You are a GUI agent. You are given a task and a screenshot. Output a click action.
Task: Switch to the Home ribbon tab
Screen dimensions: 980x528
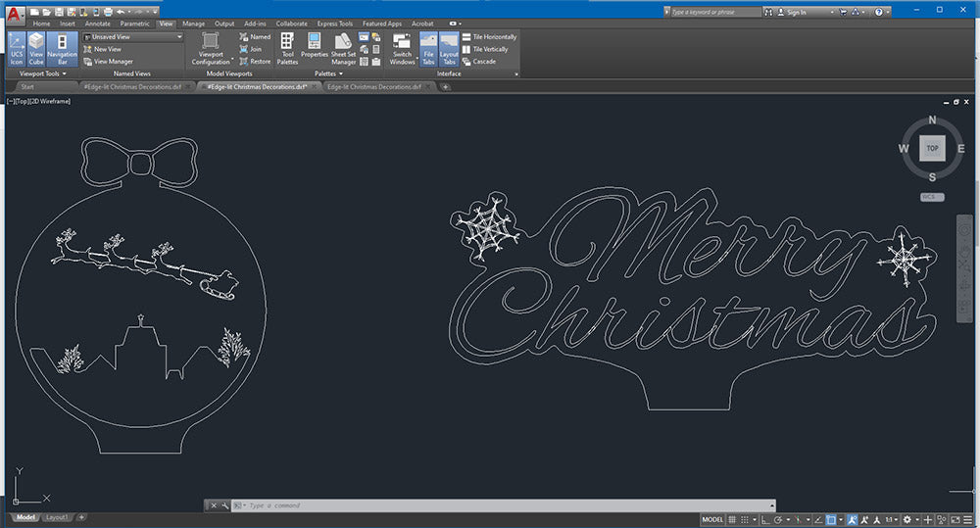pyautogui.click(x=41, y=24)
